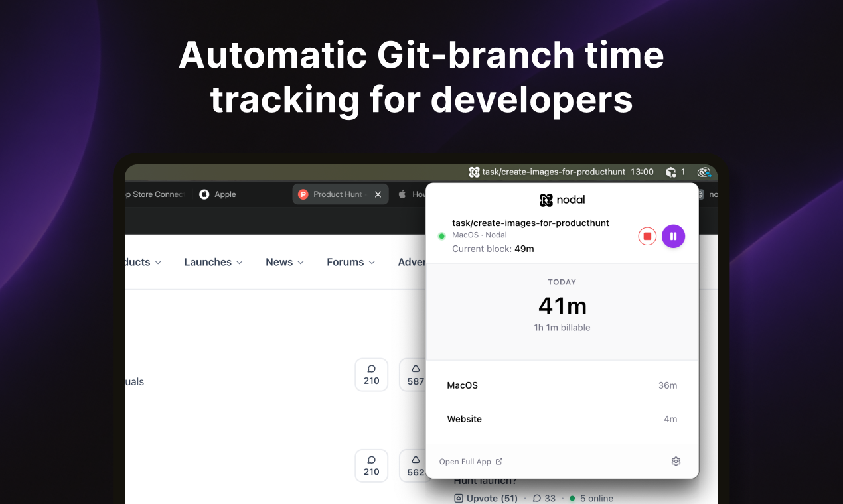Click the menu bar branch name task/create-images-for-producthunt
The width and height of the screenshot is (843, 504).
(x=554, y=172)
